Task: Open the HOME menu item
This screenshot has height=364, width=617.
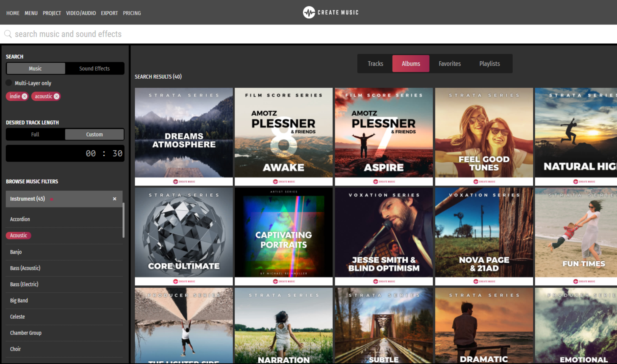Action: click(13, 13)
